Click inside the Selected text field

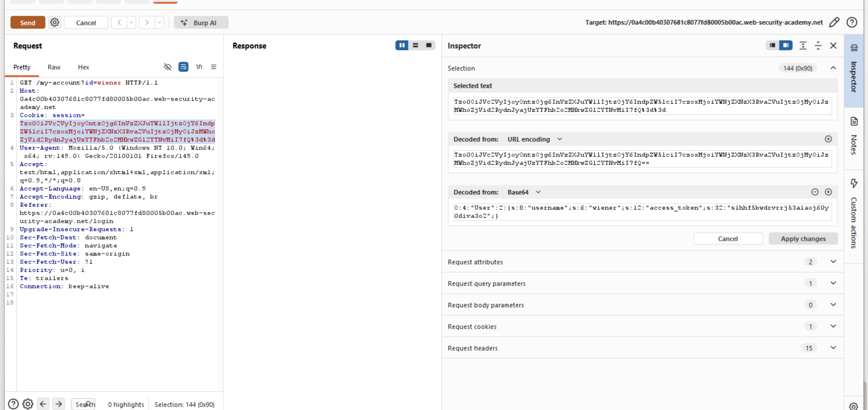click(642, 106)
